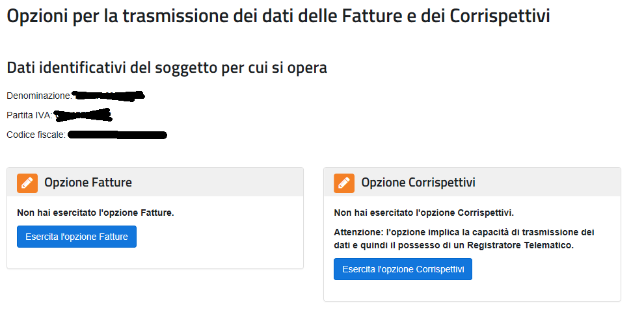Screen dimensions: 644x312
Task: Click the Dati identificativi del soggetto heading
Action: (x=167, y=68)
